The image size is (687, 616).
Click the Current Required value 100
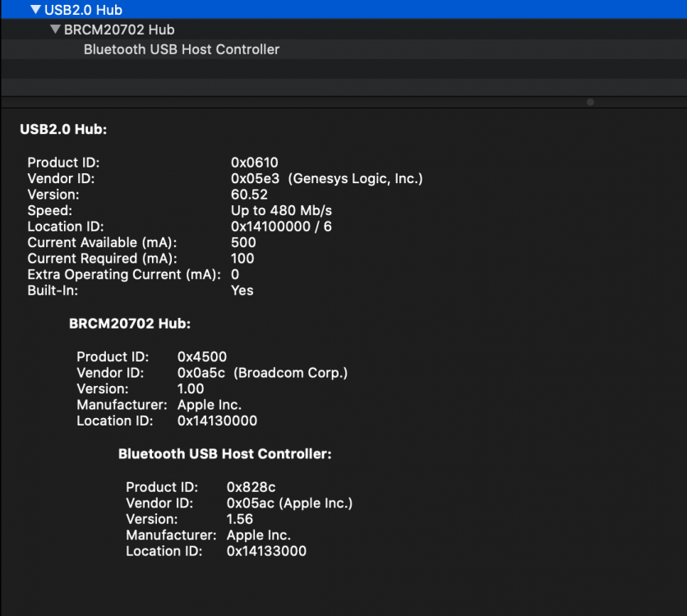(x=242, y=258)
